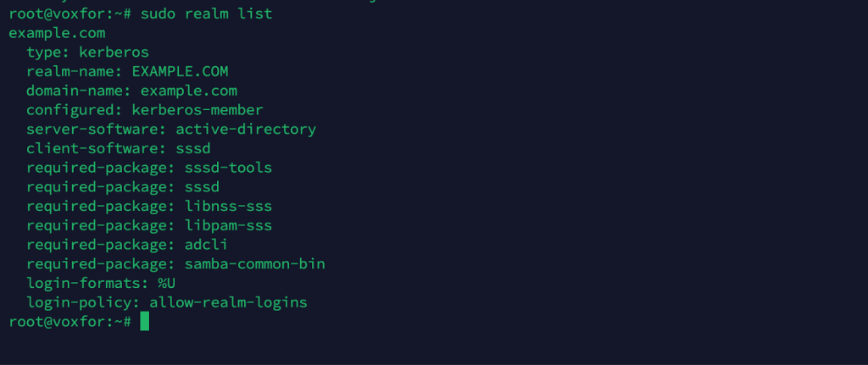The width and height of the screenshot is (868, 365).
Task: Click the login-formats %U value
Action: [167, 283]
